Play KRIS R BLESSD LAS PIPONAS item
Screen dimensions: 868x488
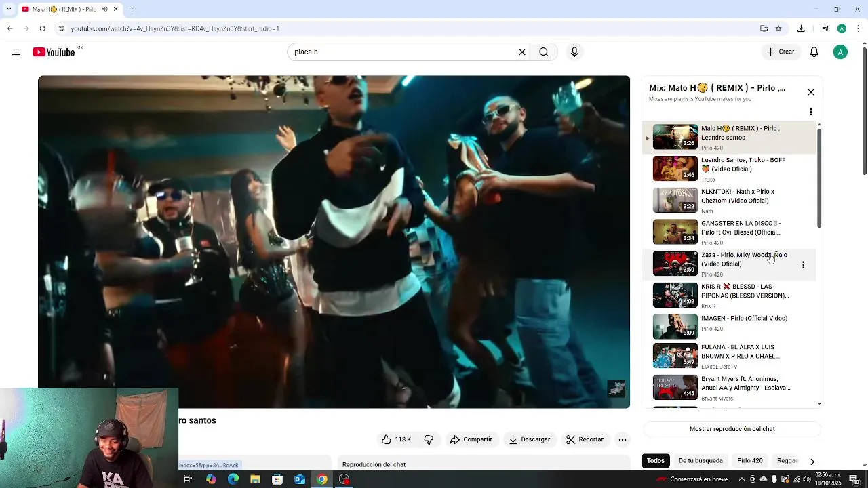729,296
